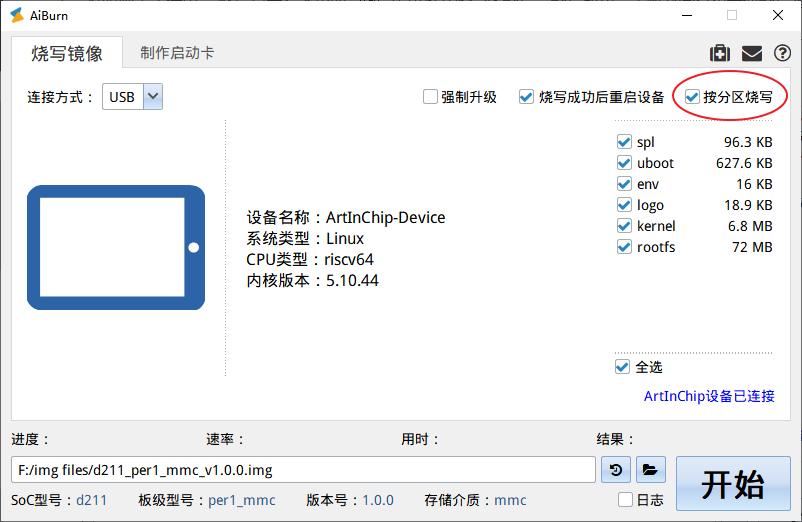
Task: Toggle the 全选 select-all checkbox
Action: point(623,367)
